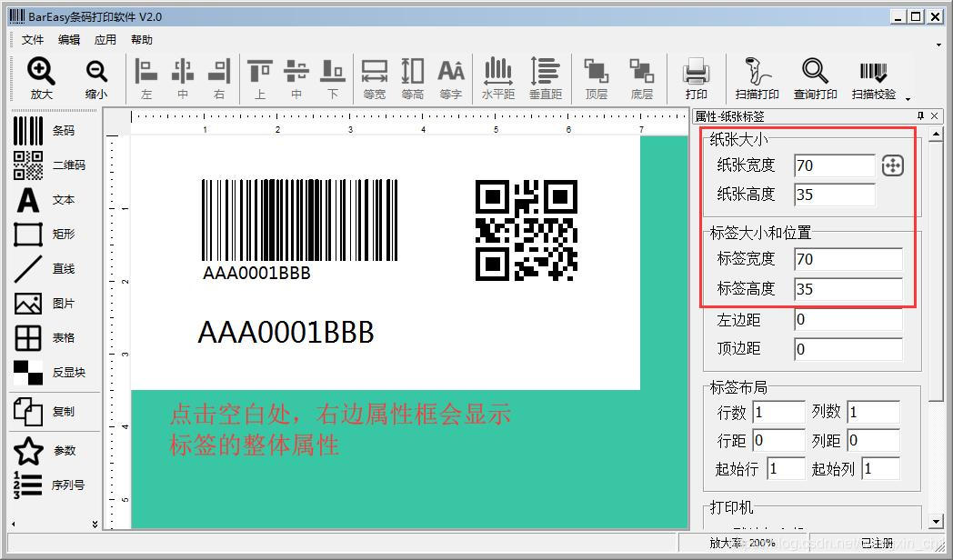This screenshot has width=953, height=560.
Task: Align horizontal center with first 中 icon
Action: tap(183, 78)
